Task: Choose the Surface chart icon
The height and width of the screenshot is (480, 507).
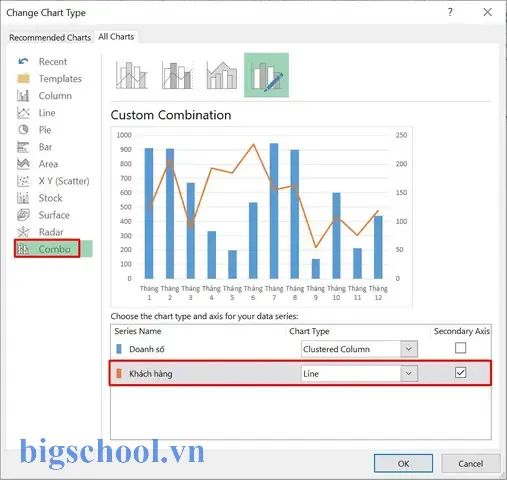Action: (x=23, y=215)
